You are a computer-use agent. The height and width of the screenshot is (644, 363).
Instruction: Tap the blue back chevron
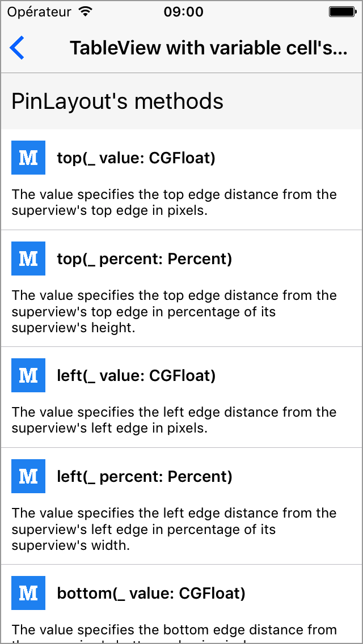pyautogui.click(x=17, y=48)
